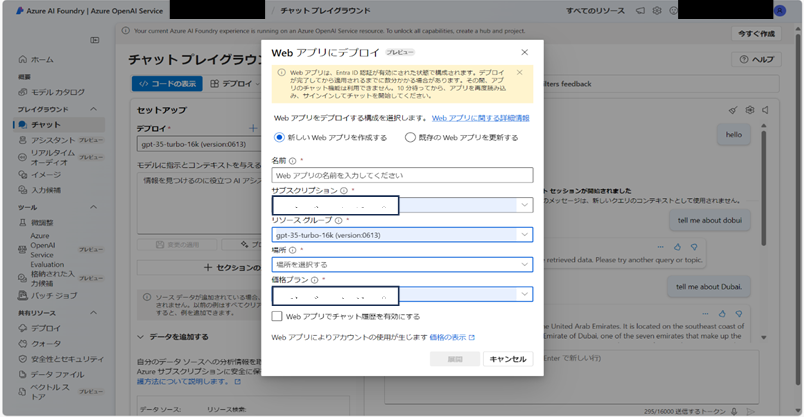
Task: Open バッチ ジョブ in the sidebar
Action: pos(48,295)
